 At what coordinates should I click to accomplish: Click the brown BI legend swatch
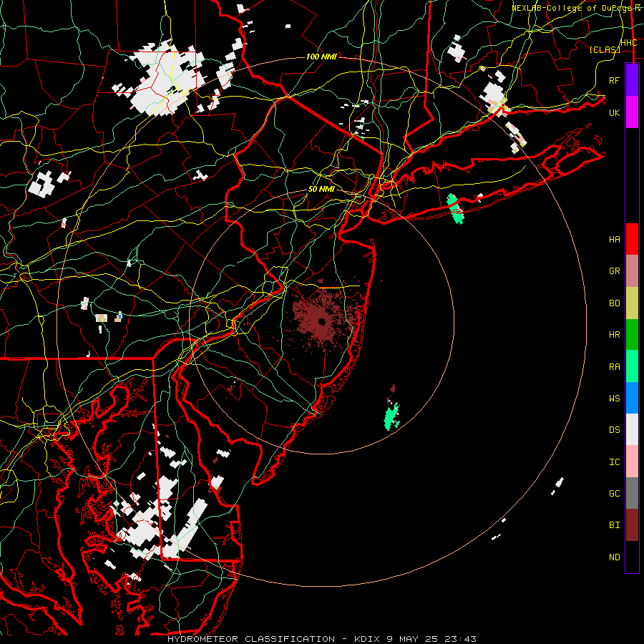click(632, 525)
